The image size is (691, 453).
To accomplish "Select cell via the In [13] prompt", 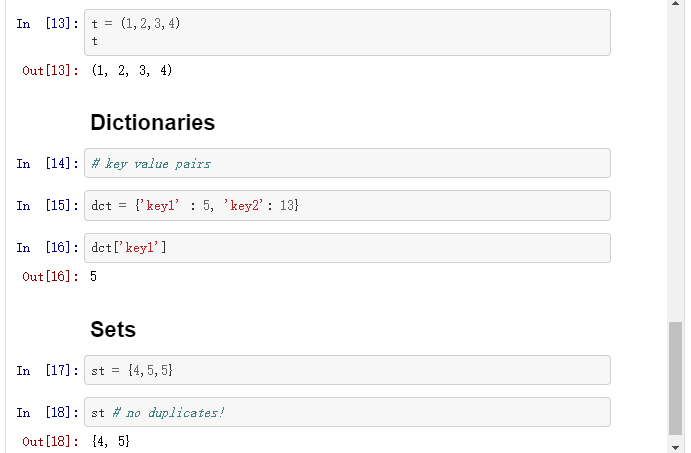I will click(46, 23).
